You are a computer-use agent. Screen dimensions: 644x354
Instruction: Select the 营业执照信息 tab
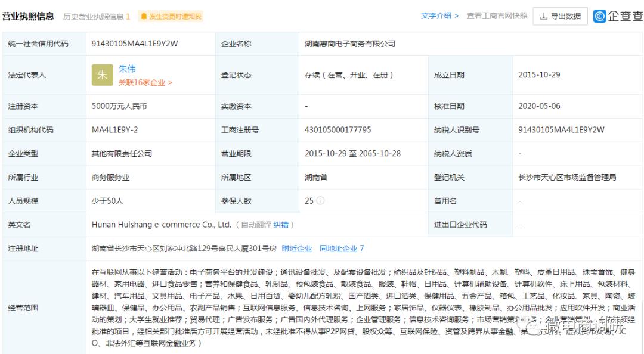click(x=27, y=15)
